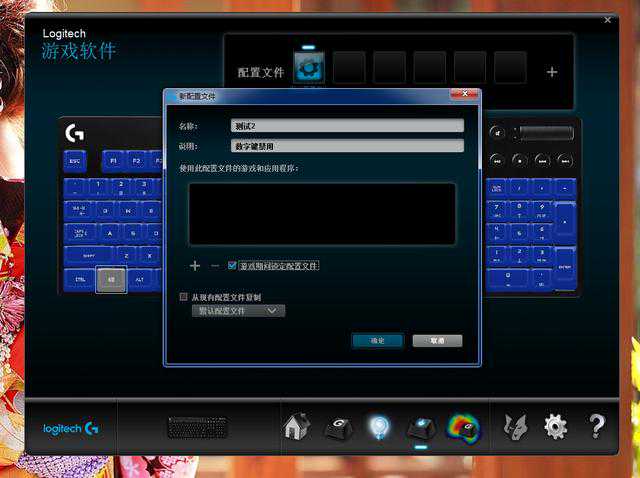Open the Home icon in bottom bar
The height and width of the screenshot is (478, 640).
coord(295,427)
